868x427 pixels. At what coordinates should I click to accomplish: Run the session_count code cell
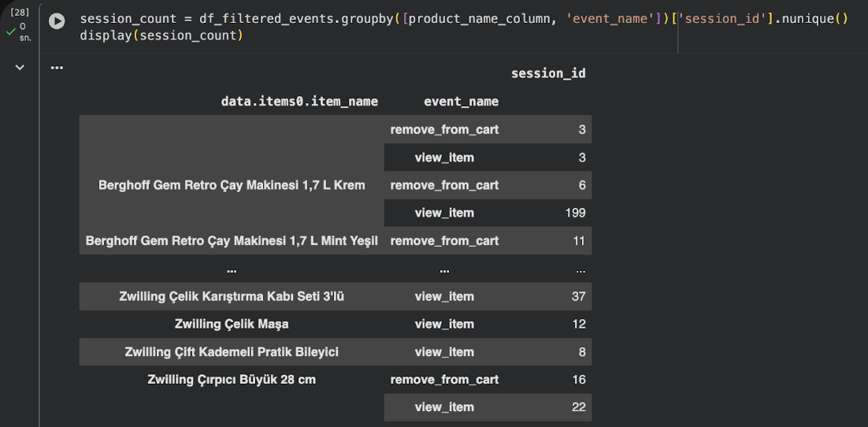[57, 21]
